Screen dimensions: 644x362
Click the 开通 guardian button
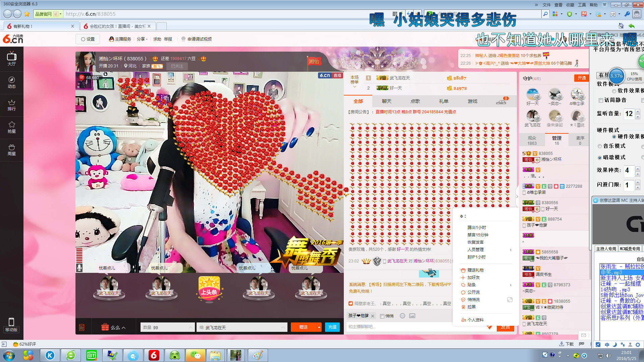pyautogui.click(x=582, y=78)
